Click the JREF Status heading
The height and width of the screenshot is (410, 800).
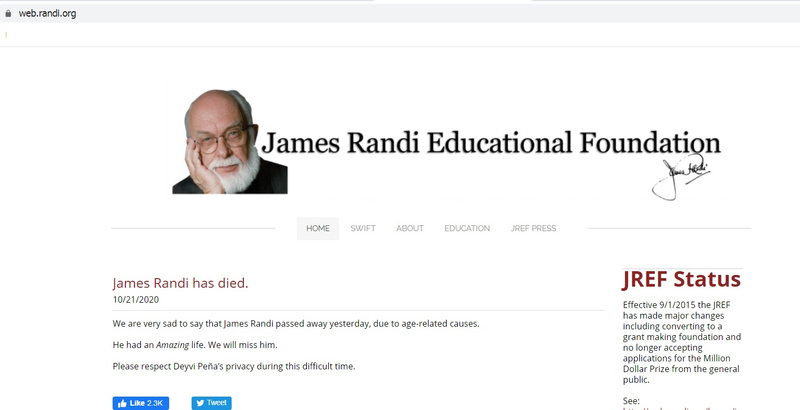coord(681,280)
